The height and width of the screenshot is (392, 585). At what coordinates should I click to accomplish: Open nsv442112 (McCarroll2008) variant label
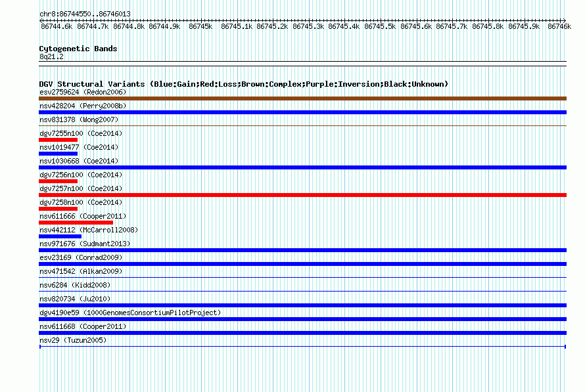[x=89, y=230]
